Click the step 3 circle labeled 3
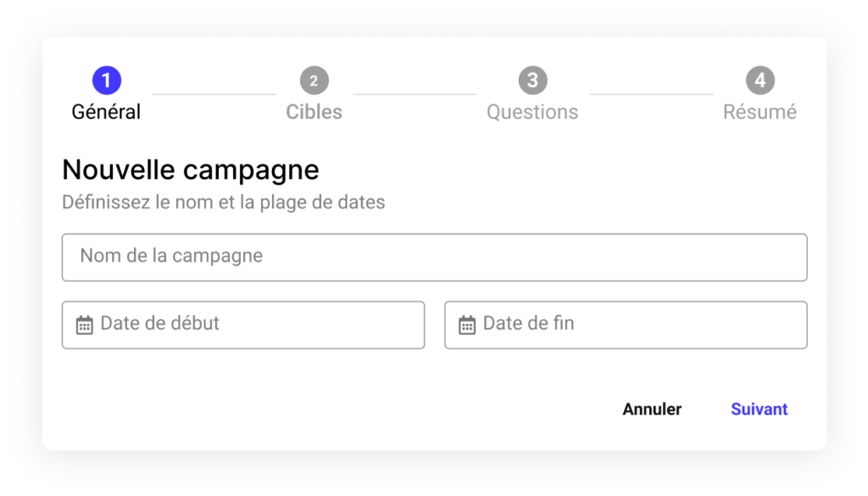Viewport: 868px width, 496px height. 532,79
